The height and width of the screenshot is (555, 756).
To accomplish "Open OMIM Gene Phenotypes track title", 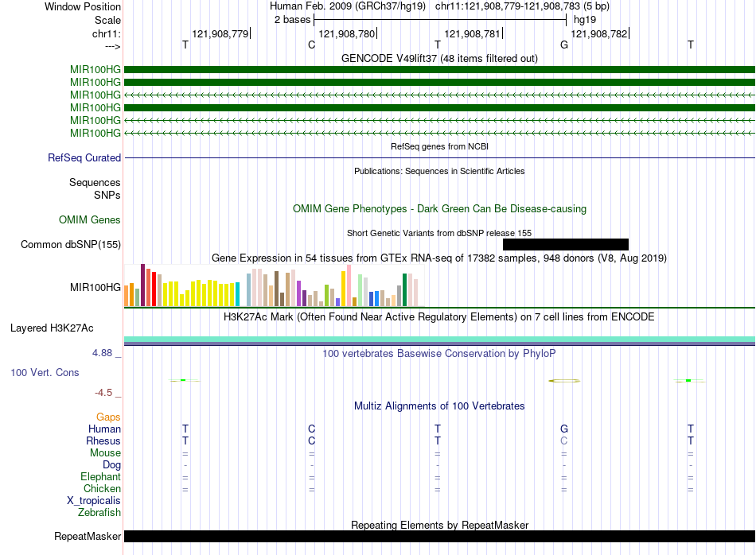I will (439, 208).
